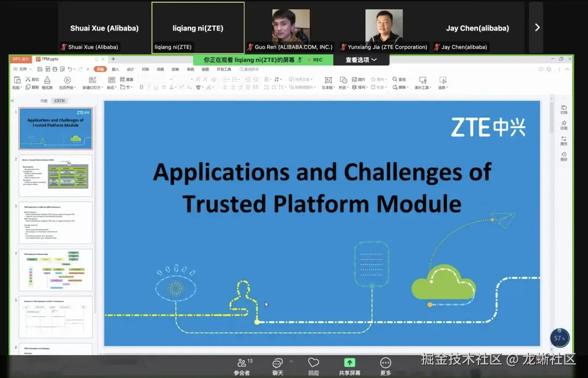The height and width of the screenshot is (378, 588).
Task: Click the Print icon in quick access toolbar
Action: [x=55, y=69]
